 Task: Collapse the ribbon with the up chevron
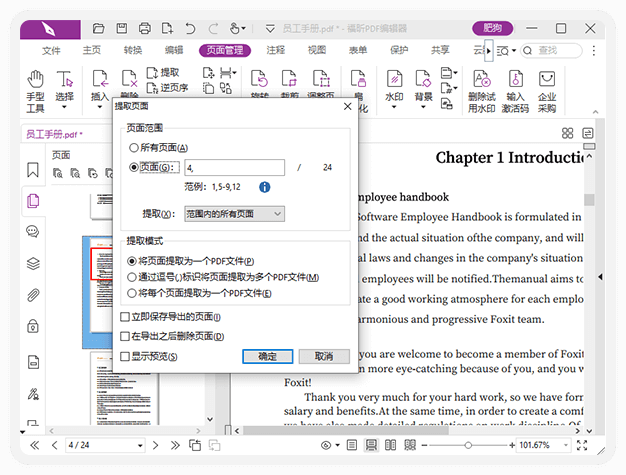click(595, 112)
